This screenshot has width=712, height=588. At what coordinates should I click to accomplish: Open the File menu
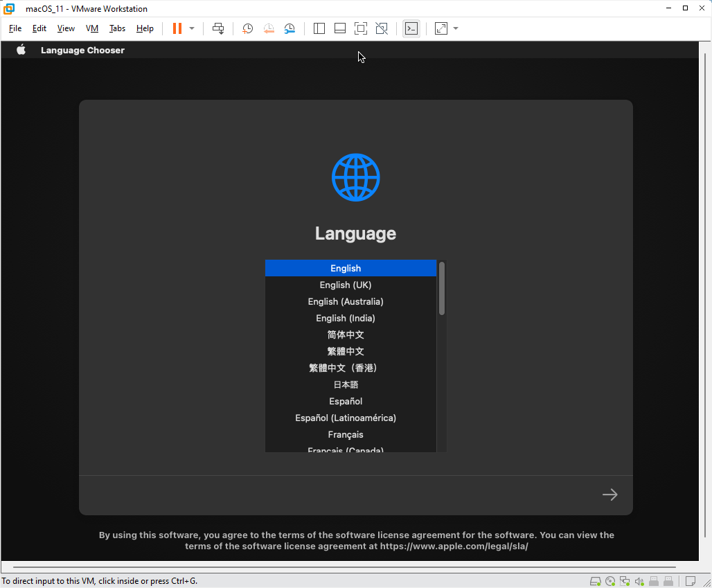point(15,28)
